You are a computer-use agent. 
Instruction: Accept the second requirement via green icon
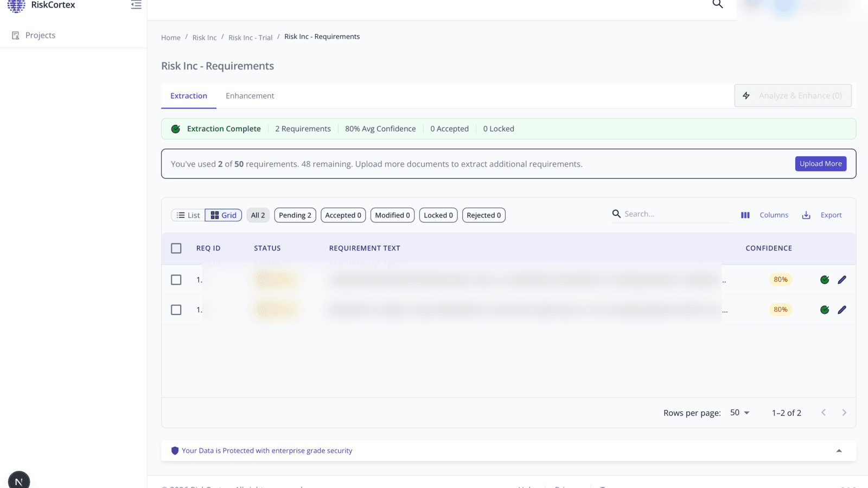825,310
